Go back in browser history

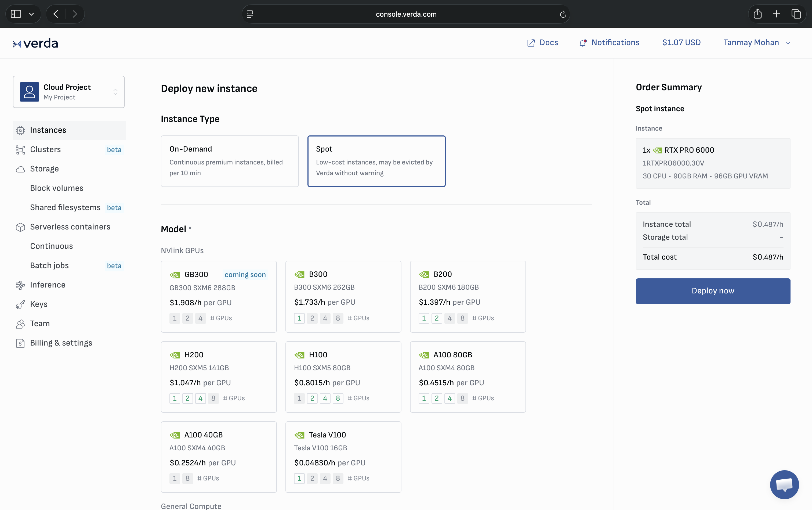[x=56, y=14]
